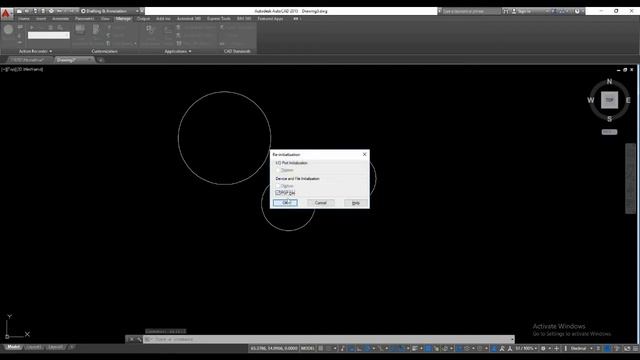Toggle Digitizer under I/O Port Initialization
Viewport: 640px width, 360px height.
click(284, 170)
